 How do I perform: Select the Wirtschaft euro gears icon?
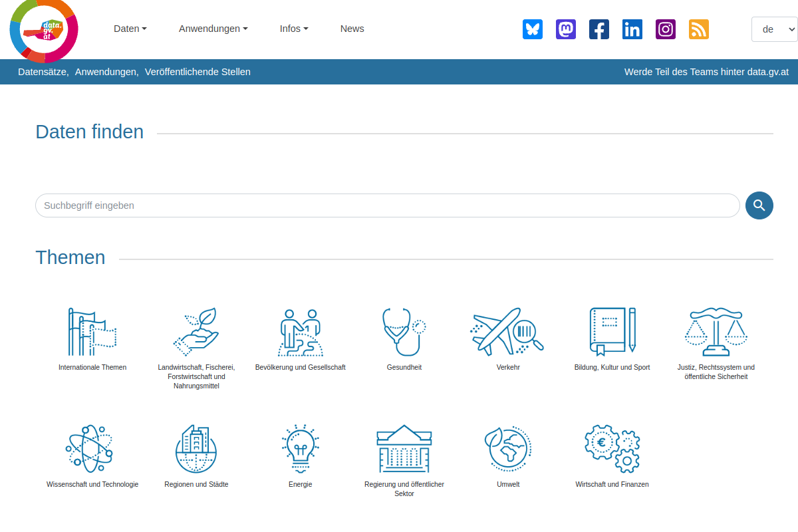point(612,449)
